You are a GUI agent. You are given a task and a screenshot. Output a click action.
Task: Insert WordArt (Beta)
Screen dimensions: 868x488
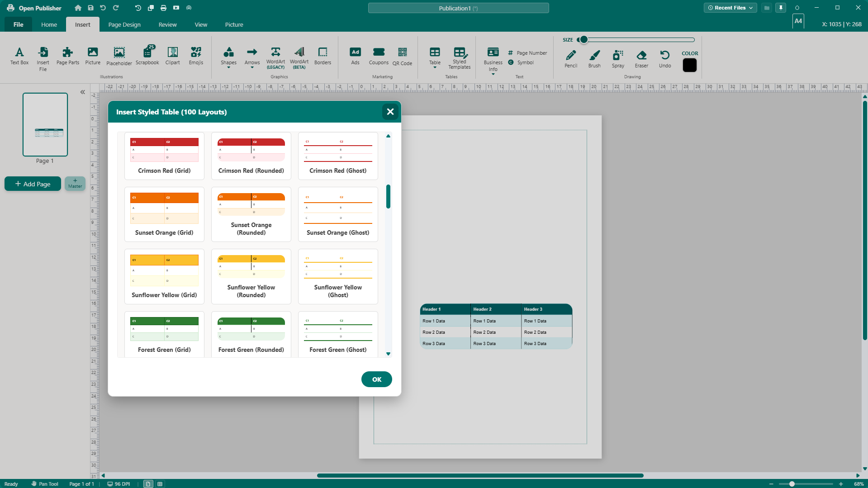click(299, 58)
